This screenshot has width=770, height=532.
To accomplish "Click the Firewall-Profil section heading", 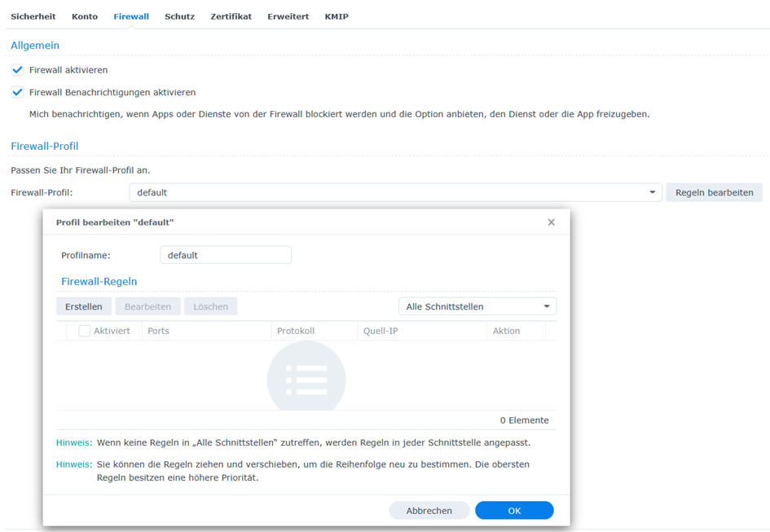I will point(45,146).
